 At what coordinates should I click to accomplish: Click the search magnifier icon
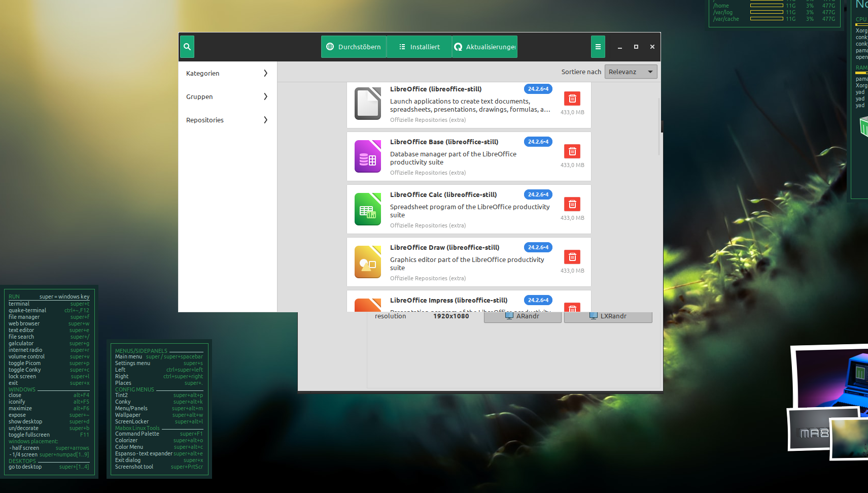click(x=187, y=47)
